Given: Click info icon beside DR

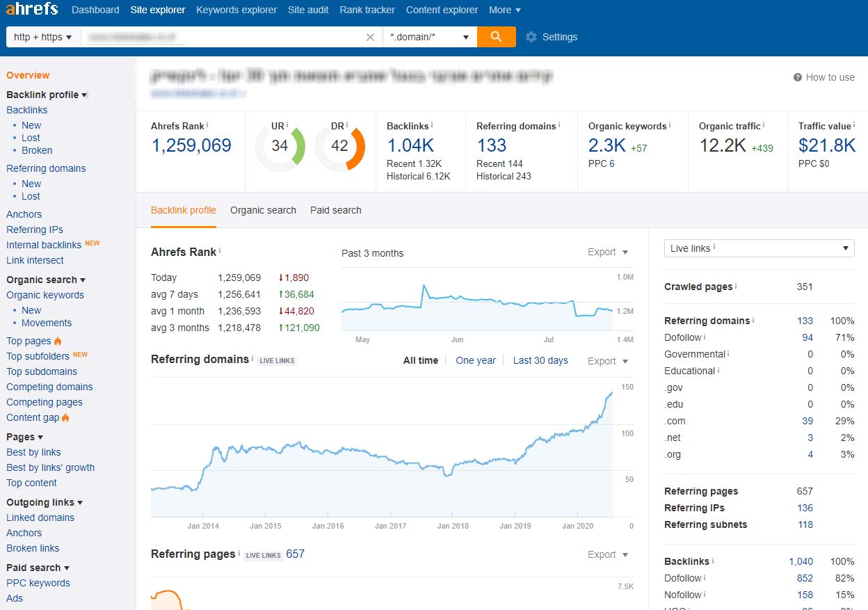Looking at the screenshot, I should [x=347, y=125].
